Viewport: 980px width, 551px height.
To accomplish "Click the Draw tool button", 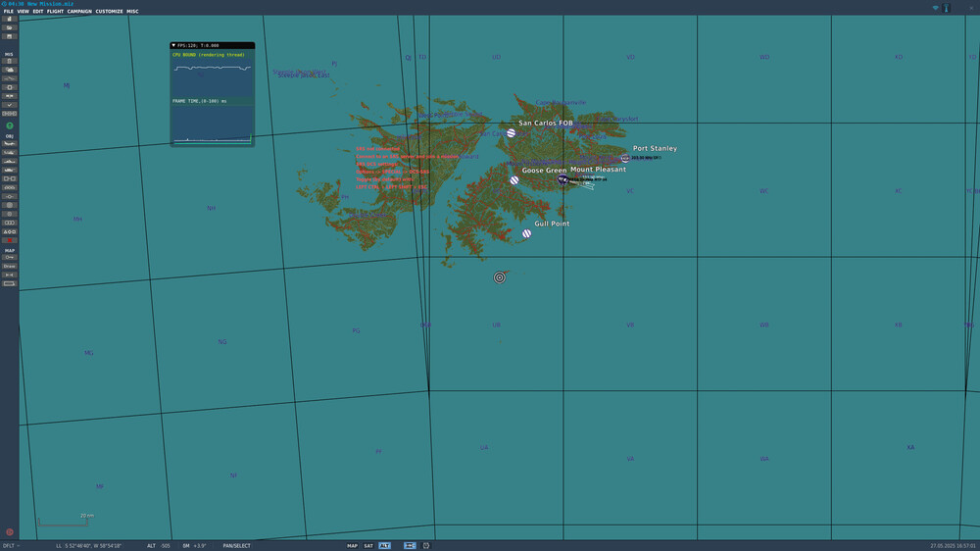I will coord(10,267).
